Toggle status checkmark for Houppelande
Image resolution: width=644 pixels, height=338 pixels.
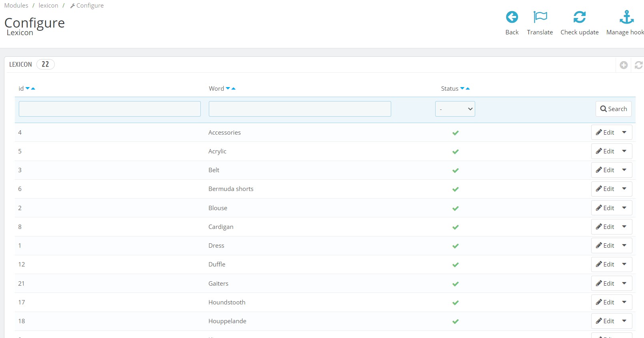(455, 321)
